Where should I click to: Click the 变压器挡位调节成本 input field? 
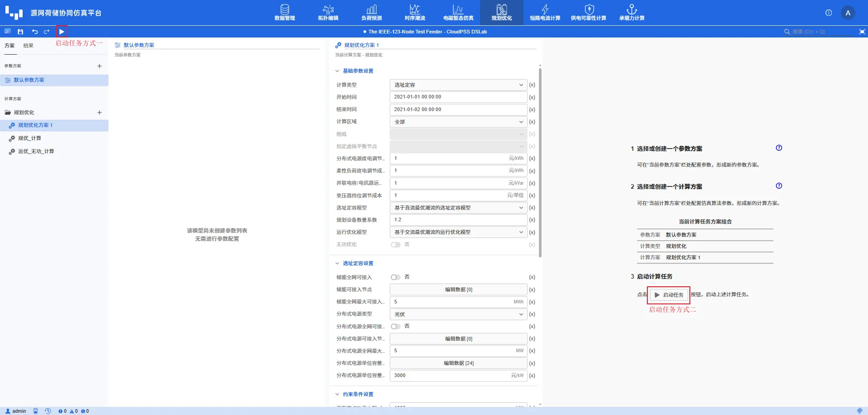458,196
